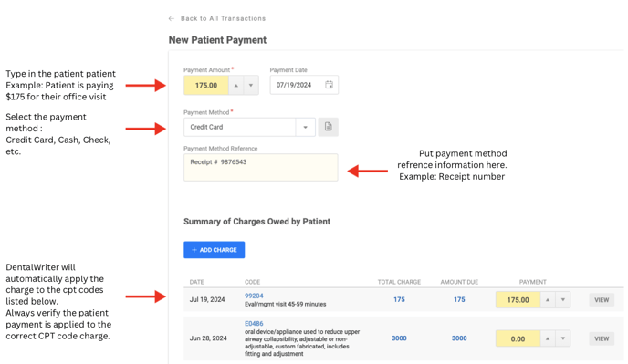Click the Payment Method Reference text box
Image resolution: width=628 pixels, height=364 pixels.
coord(261,167)
